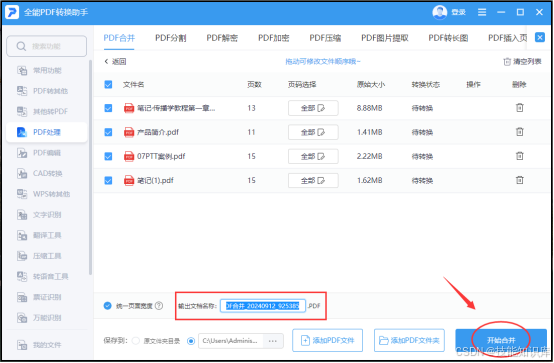Screen dimensions: 554x363
Task: Click 登录 to sign in
Action: tap(459, 12)
